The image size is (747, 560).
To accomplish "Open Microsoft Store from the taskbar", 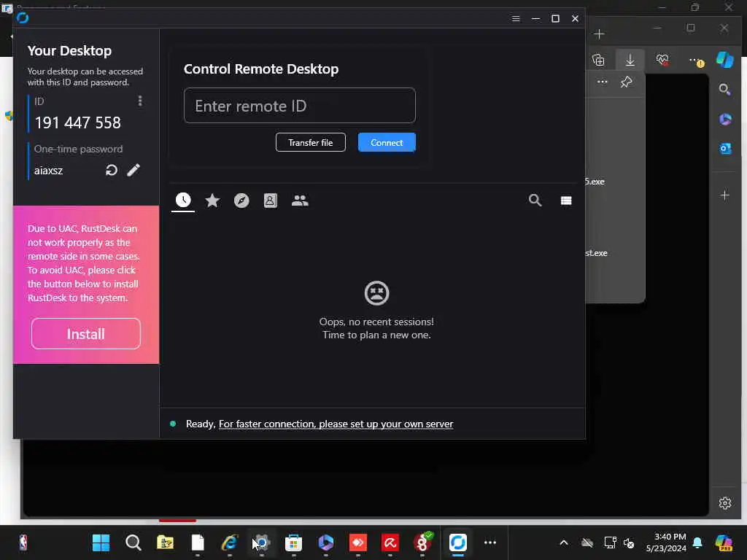I will pos(293,542).
